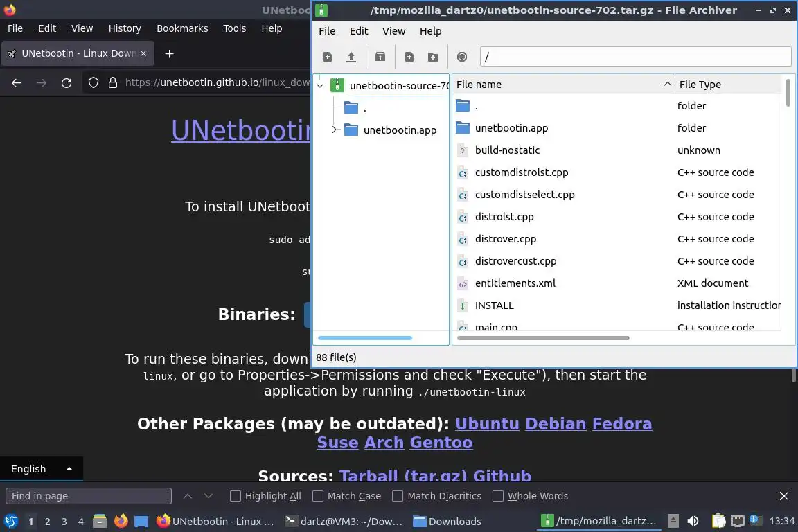Screen dimensions: 798x532
Task: Open the English language dropdown
Action: coord(42,469)
